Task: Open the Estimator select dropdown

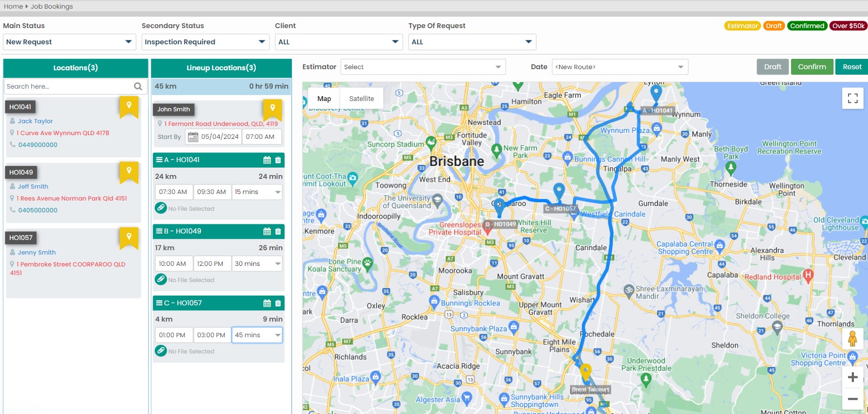Action: tap(422, 67)
